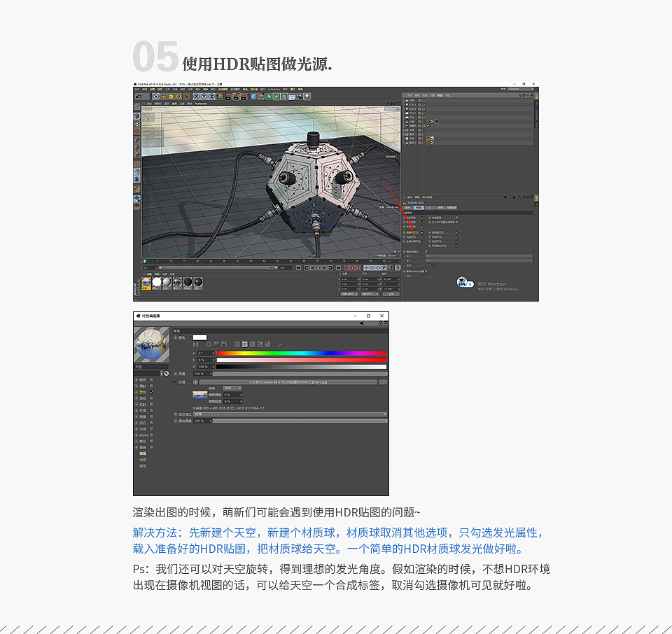The height and width of the screenshot is (634, 672).
Task: Go to end of timeline
Action: click(338, 268)
